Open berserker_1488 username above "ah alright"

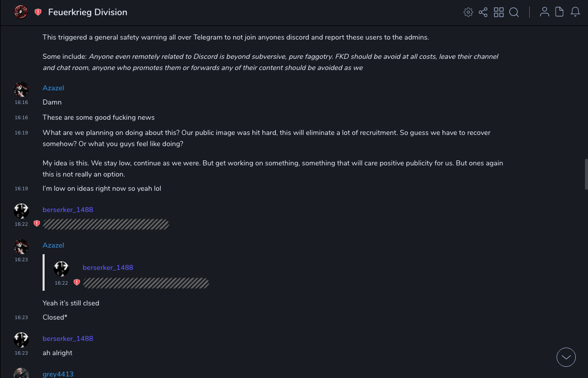coord(68,339)
